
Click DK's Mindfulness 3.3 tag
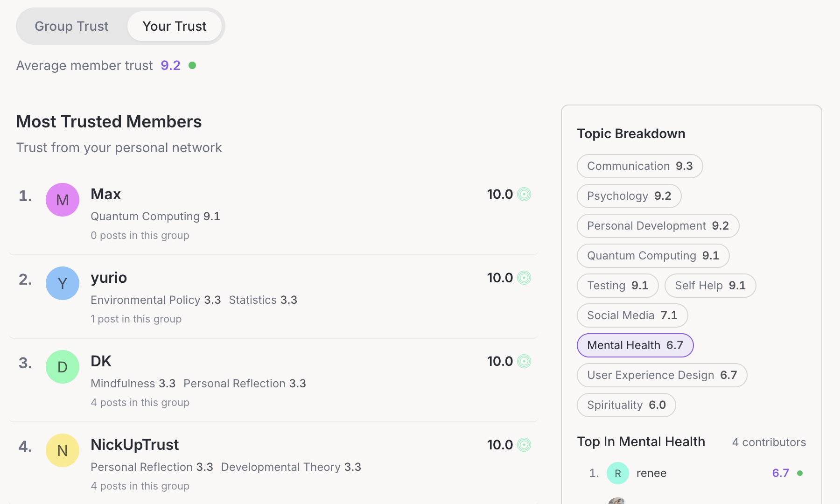tap(133, 384)
